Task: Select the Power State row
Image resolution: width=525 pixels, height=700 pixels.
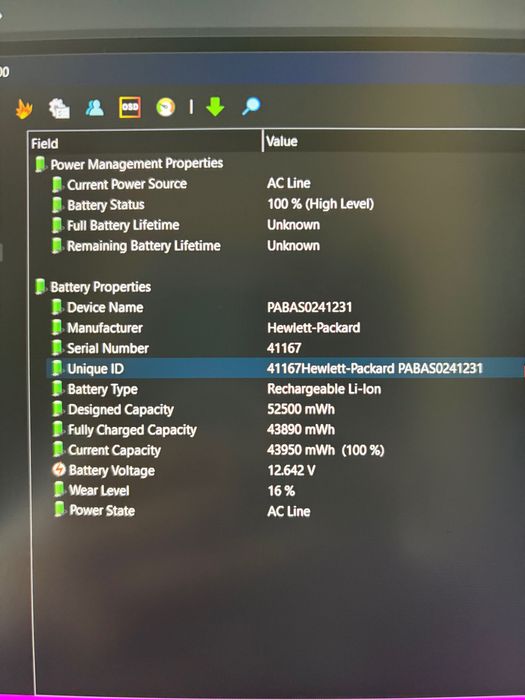Action: 288,511
